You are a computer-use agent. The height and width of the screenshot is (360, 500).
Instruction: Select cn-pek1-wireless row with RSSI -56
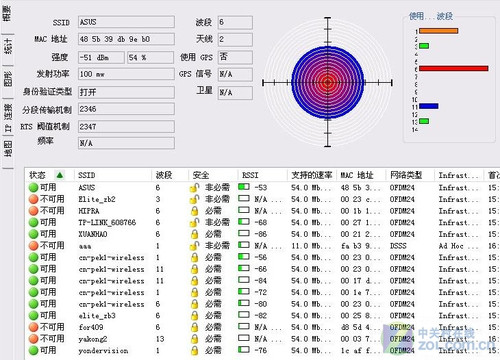262,257
